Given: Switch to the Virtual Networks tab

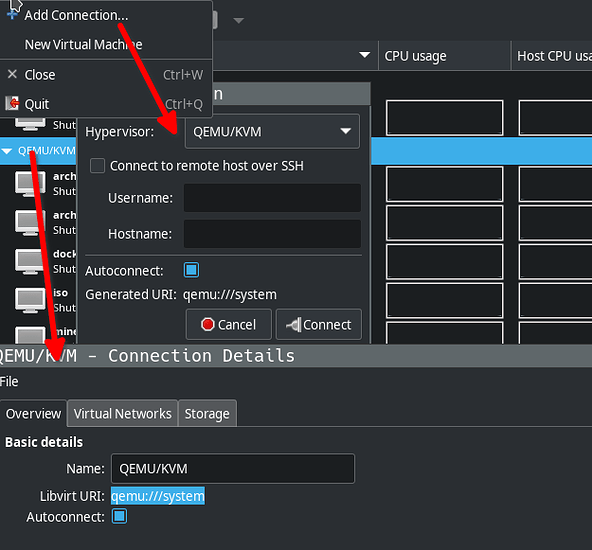Looking at the screenshot, I should pos(122,414).
